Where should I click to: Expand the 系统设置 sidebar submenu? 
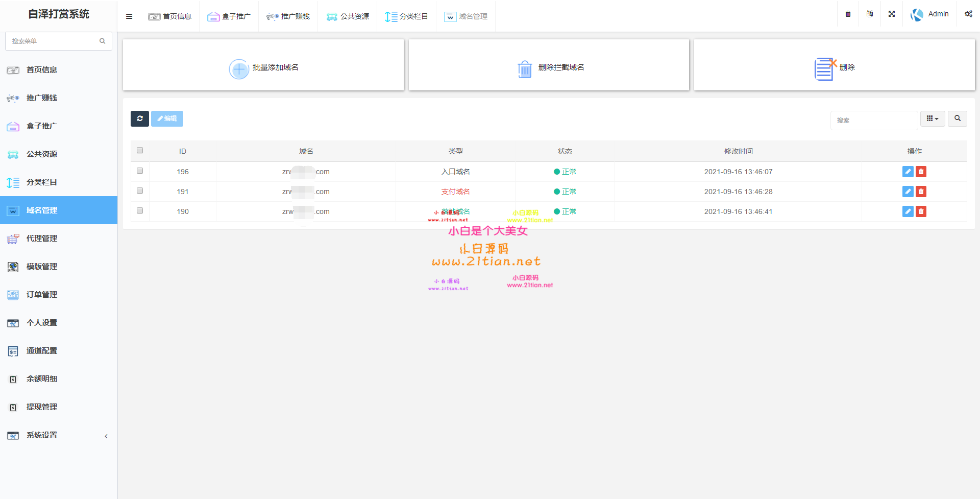point(59,435)
